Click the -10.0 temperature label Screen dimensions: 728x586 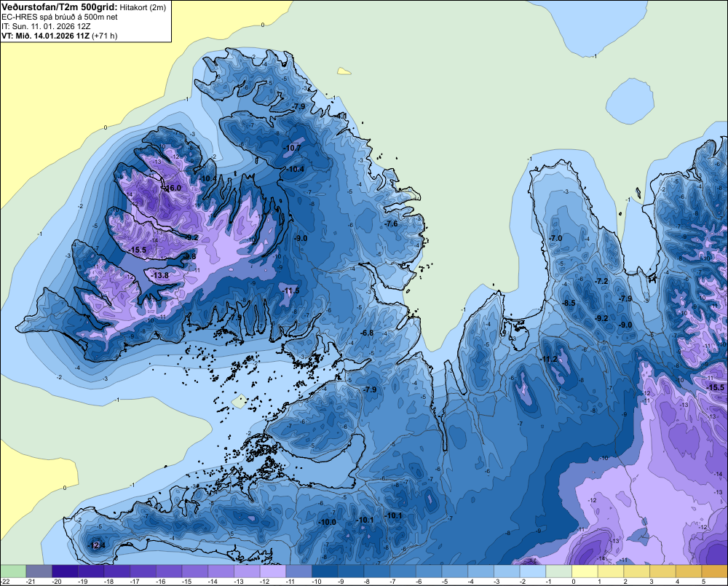pos(327,522)
